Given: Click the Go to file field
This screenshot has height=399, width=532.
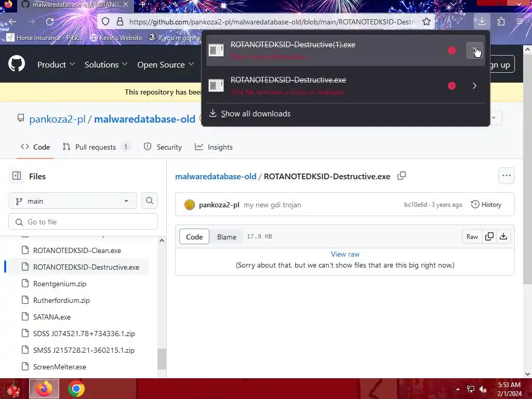Looking at the screenshot, I should [83, 221].
